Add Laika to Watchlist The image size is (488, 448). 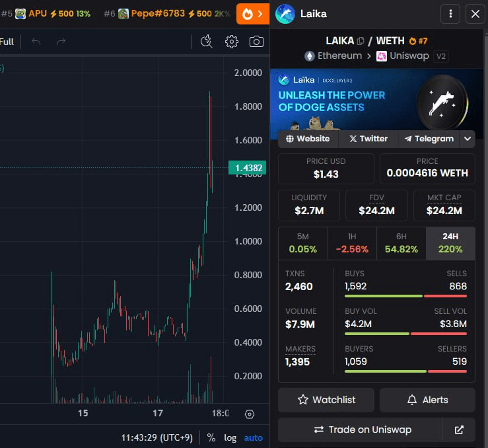326,400
